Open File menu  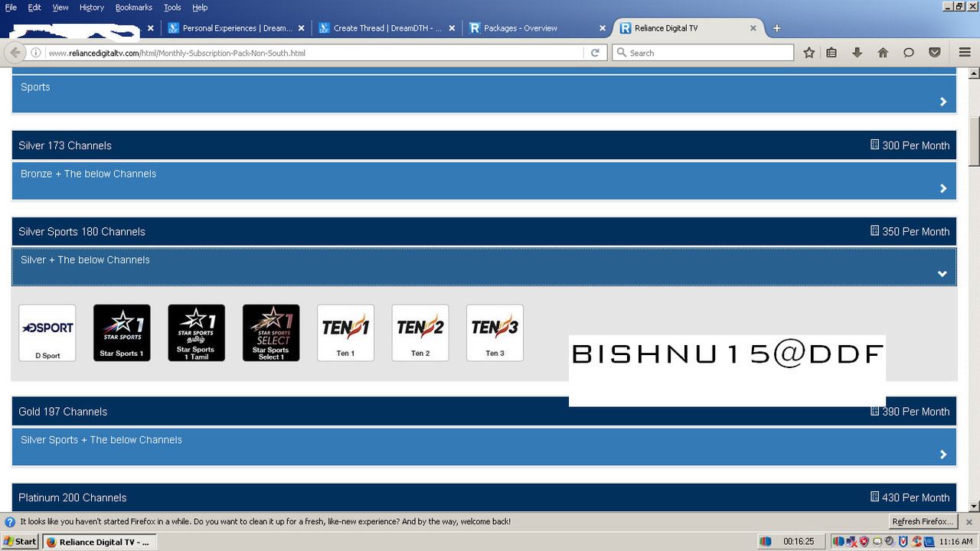11,8
